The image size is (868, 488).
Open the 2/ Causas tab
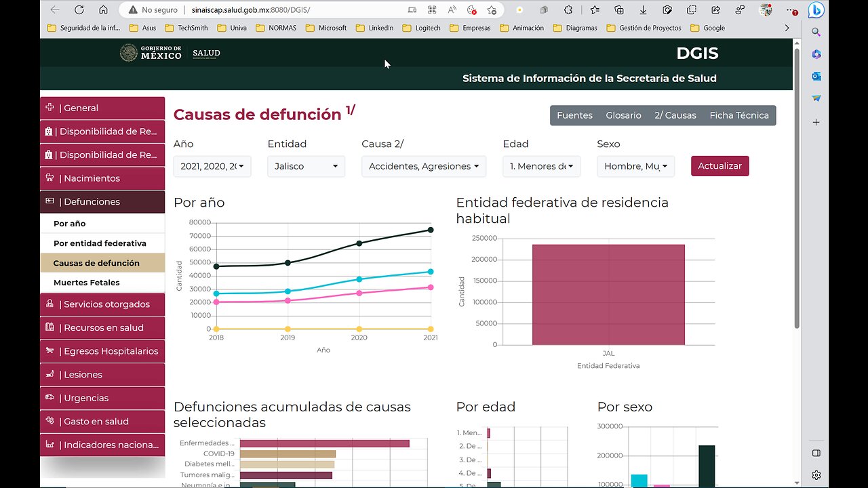[x=675, y=115]
